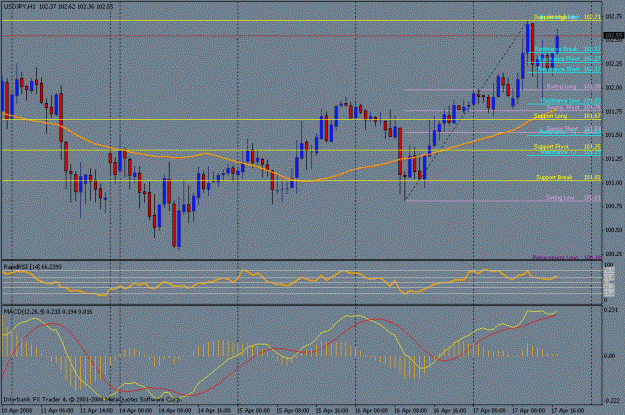The width and height of the screenshot is (625, 415).
Task: Click the Support Break 101.02 label
Action: tap(568, 177)
